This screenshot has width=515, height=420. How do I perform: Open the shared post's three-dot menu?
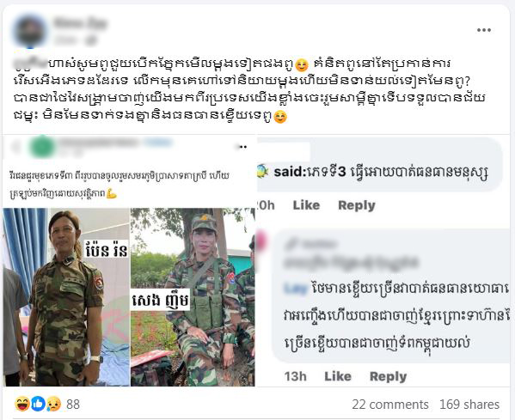[242, 147]
